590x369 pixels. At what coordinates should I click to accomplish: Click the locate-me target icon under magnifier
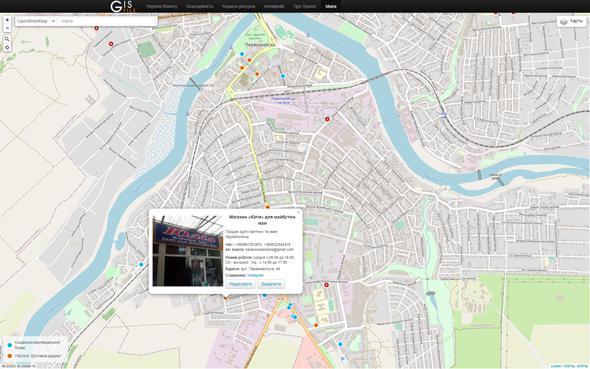click(x=7, y=47)
